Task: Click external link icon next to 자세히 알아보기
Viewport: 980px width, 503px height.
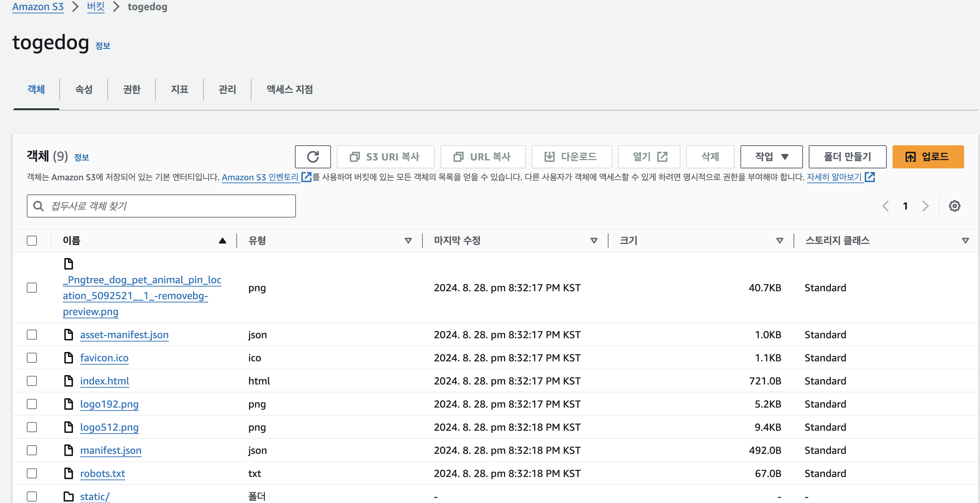Action: coord(870,177)
